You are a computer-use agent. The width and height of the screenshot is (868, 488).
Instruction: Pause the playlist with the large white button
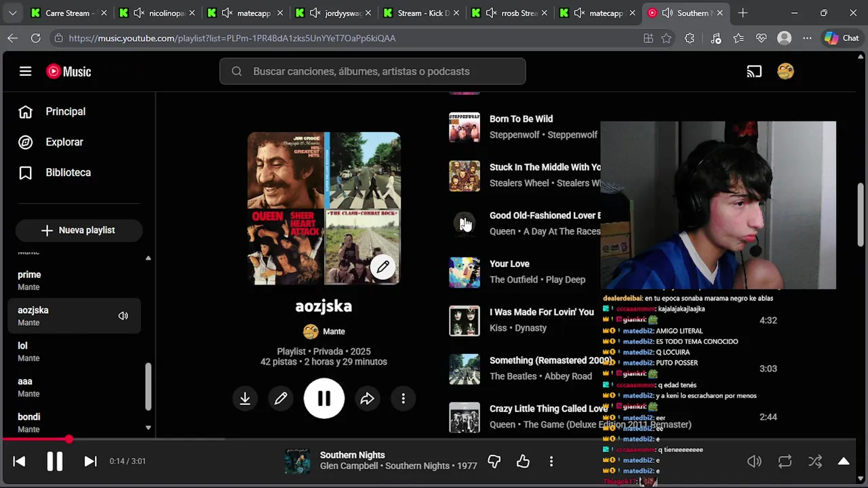point(324,399)
